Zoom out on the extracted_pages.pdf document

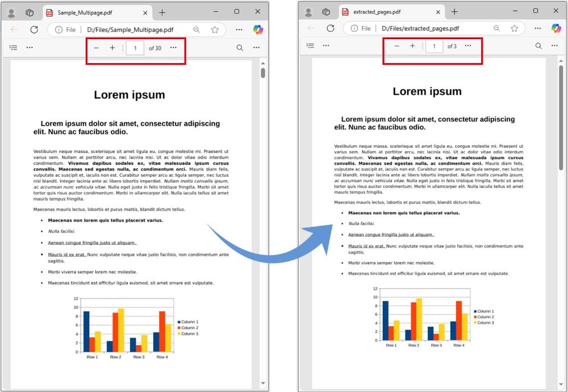click(x=396, y=46)
